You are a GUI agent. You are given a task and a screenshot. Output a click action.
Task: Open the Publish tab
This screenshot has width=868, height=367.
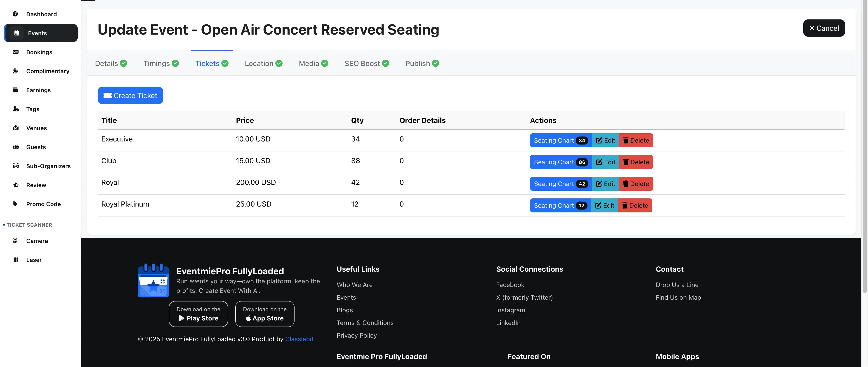click(x=417, y=63)
